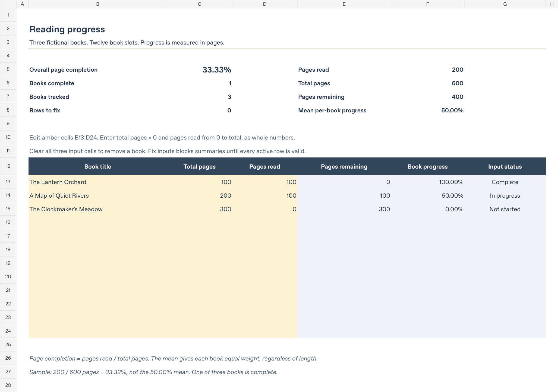558x392 pixels.
Task: Click the 'Reading progress' title cell
Action: click(x=67, y=29)
